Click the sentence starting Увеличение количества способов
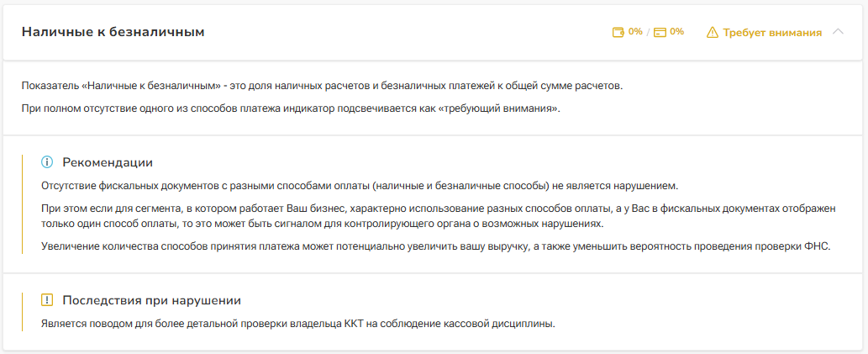 435,246
